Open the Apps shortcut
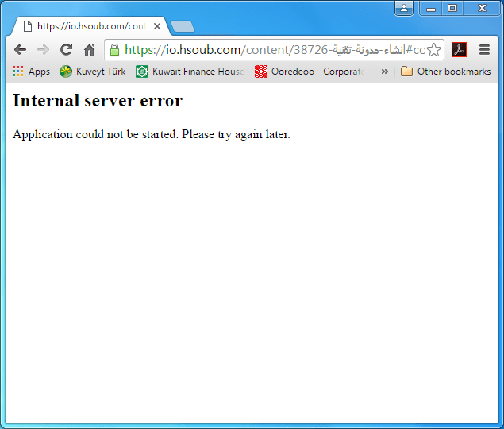Viewport: 504px width, 429px height. point(31,71)
